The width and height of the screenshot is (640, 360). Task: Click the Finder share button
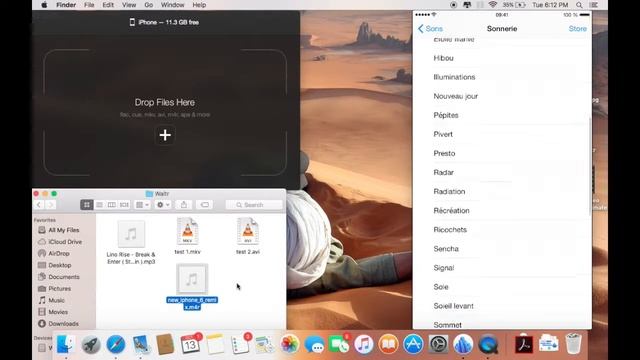point(184,204)
